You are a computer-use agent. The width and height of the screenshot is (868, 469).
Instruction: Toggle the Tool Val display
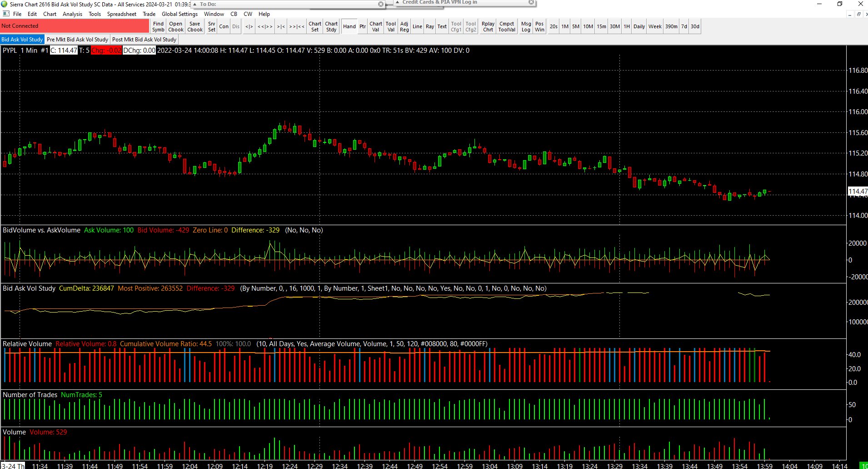point(391,26)
